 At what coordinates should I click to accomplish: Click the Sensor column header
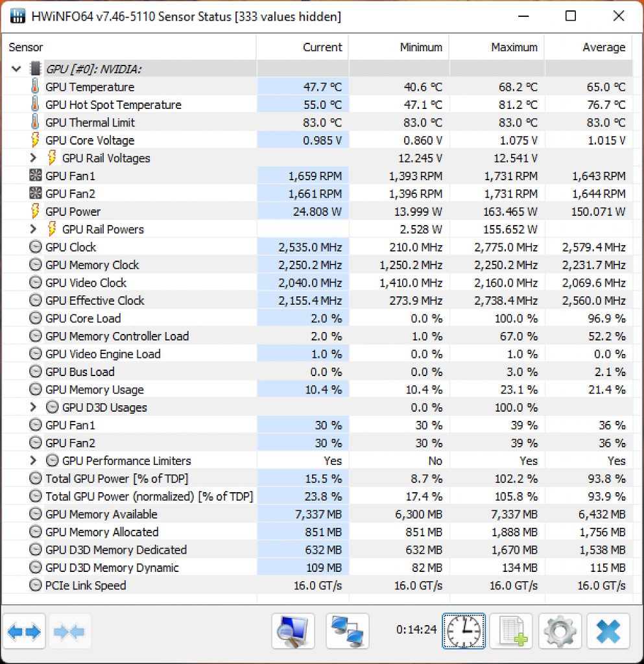click(128, 47)
